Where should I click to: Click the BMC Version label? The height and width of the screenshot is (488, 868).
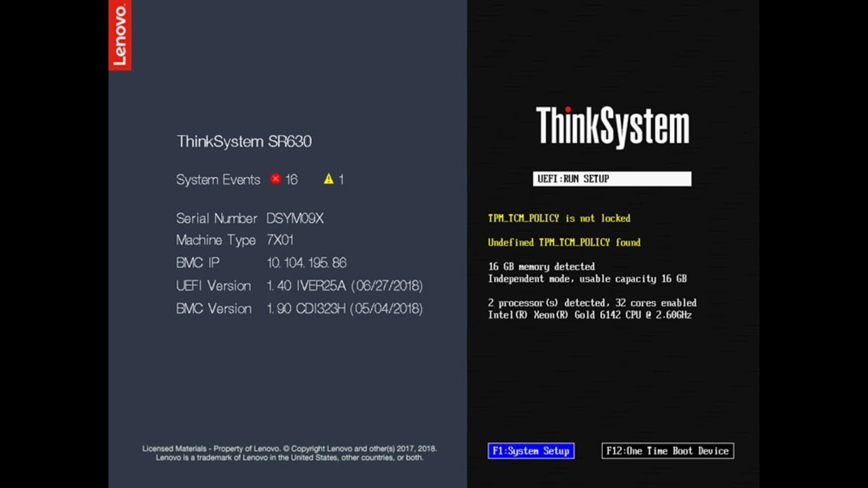pyautogui.click(x=214, y=308)
